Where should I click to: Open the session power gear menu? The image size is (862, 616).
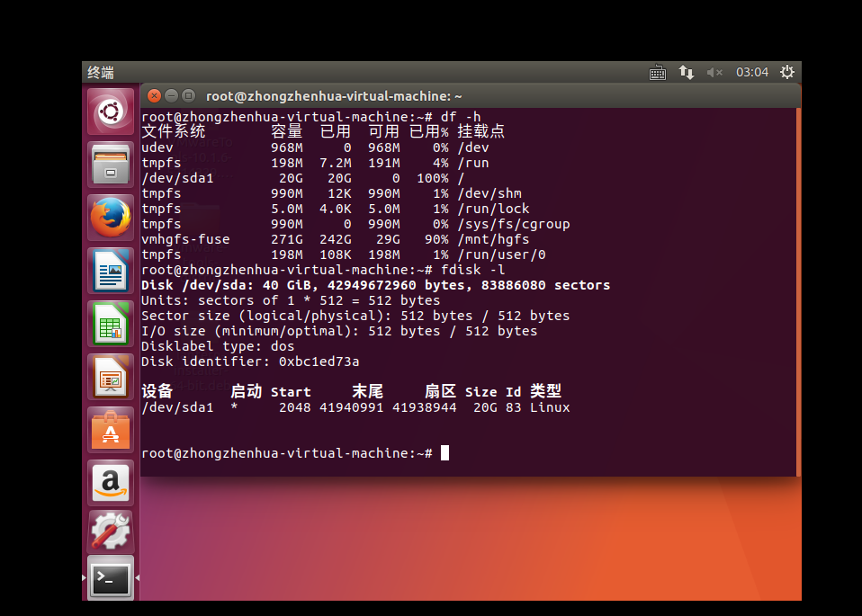point(787,72)
